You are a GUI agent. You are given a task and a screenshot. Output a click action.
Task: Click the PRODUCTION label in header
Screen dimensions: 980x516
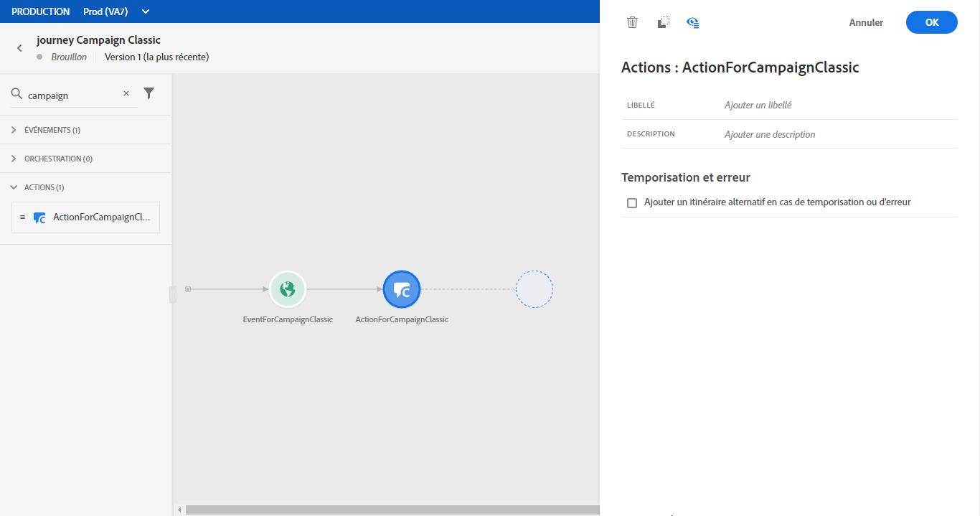click(41, 11)
